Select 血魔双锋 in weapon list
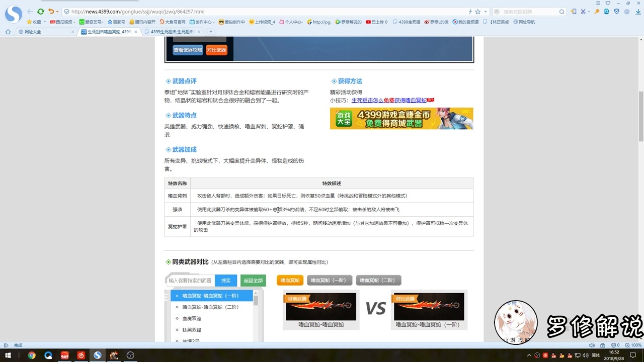The width and height of the screenshot is (644, 362). [211, 318]
